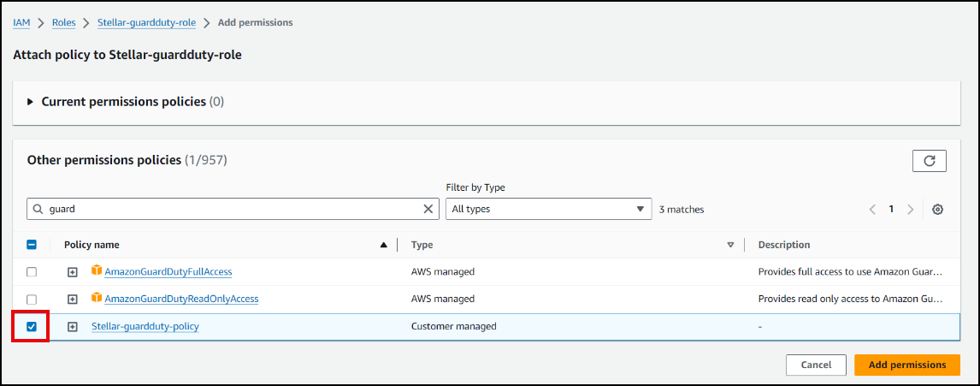The width and height of the screenshot is (980, 386).
Task: Open the table preferences gear icon
Action: (937, 209)
